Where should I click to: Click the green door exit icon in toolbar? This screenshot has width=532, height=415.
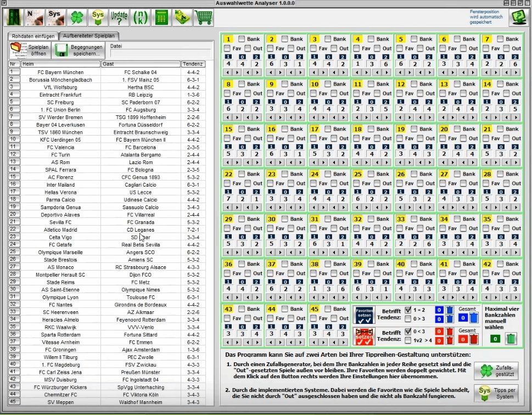[x=14, y=18]
